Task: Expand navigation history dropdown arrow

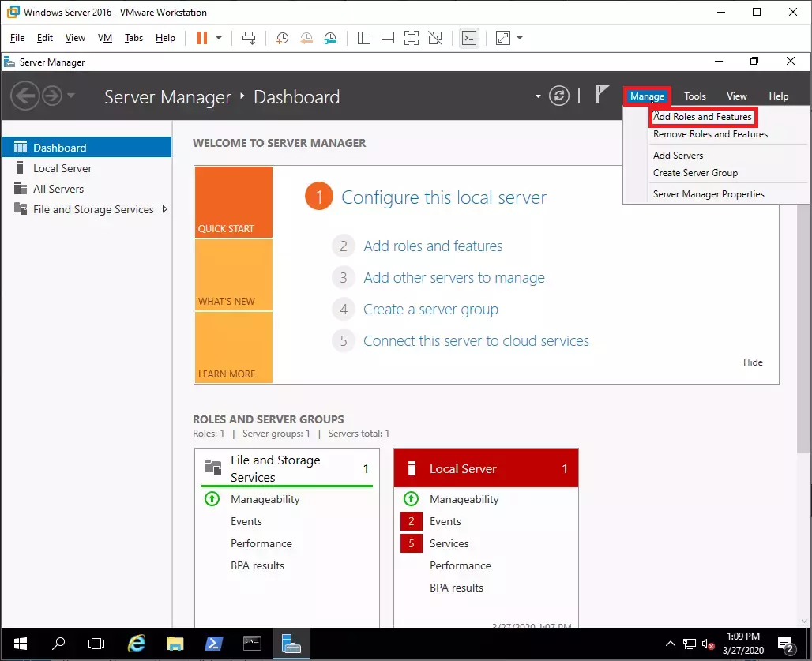Action: pos(71,96)
